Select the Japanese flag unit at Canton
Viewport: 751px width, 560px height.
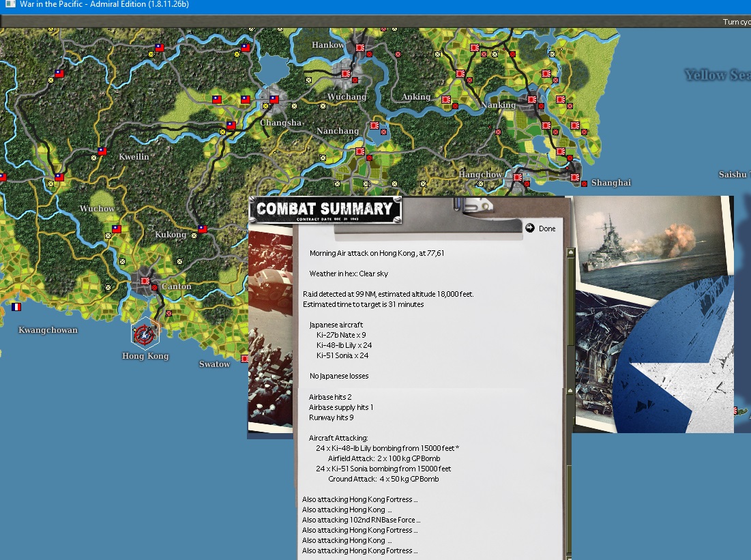(145, 281)
